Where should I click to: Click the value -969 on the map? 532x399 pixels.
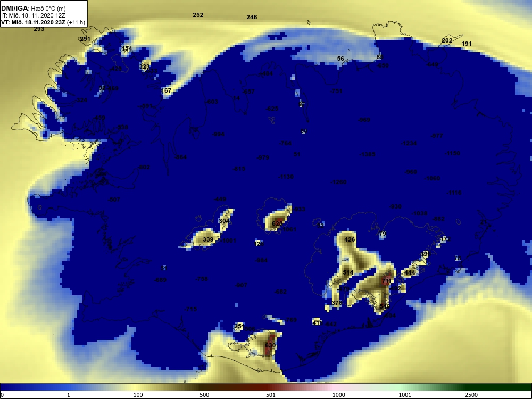(x=364, y=120)
